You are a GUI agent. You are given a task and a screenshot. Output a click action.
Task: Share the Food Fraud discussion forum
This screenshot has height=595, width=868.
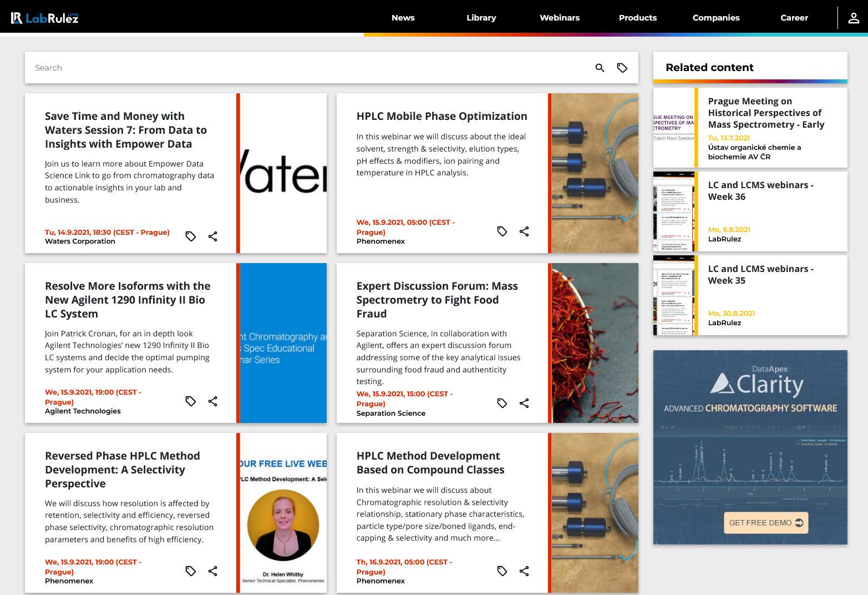pyautogui.click(x=524, y=404)
